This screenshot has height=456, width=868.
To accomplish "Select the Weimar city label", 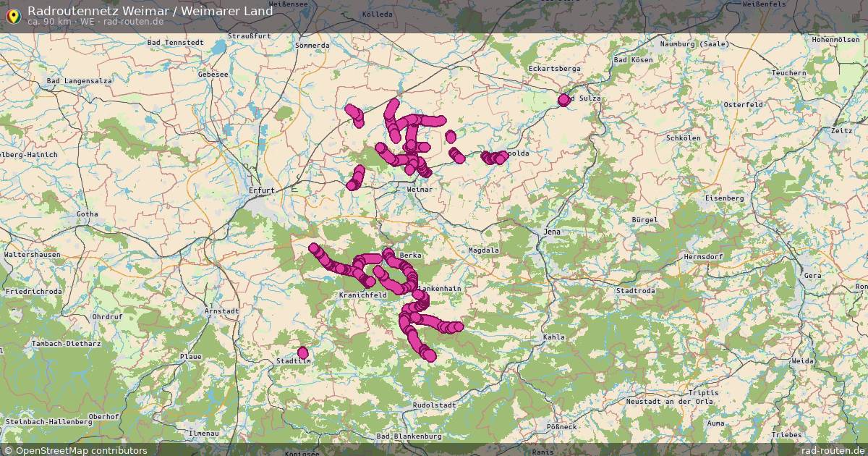I will tap(418, 188).
